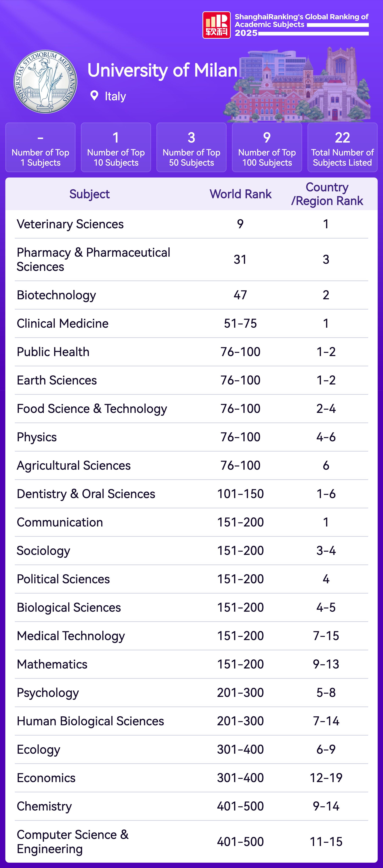Open the Veterinary Sciences subject row
This screenshot has width=383, height=868.
pos(70,224)
